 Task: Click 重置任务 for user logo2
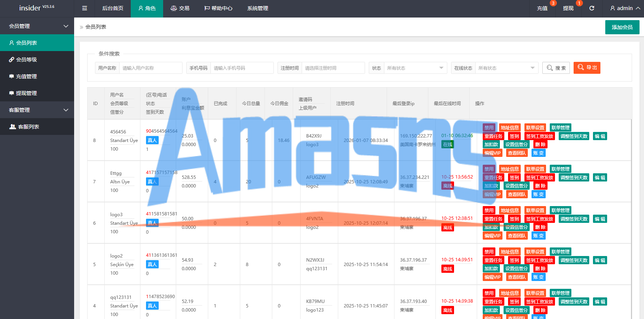coord(494,260)
